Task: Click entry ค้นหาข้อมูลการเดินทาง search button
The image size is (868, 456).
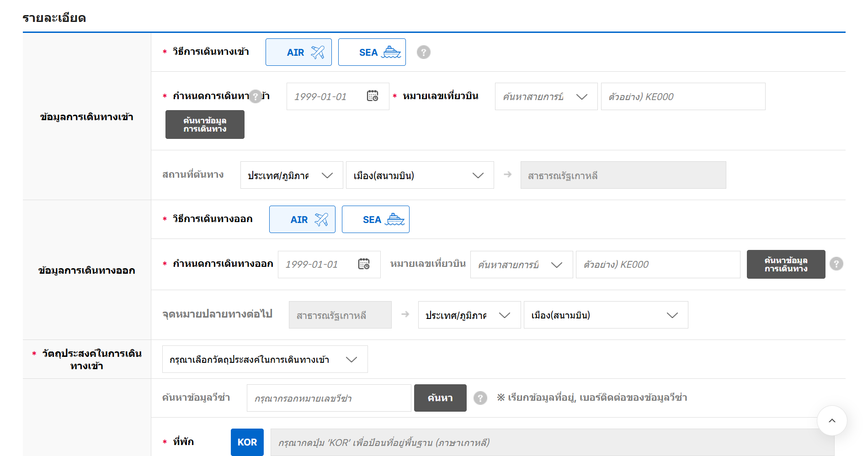Action: pos(205,125)
